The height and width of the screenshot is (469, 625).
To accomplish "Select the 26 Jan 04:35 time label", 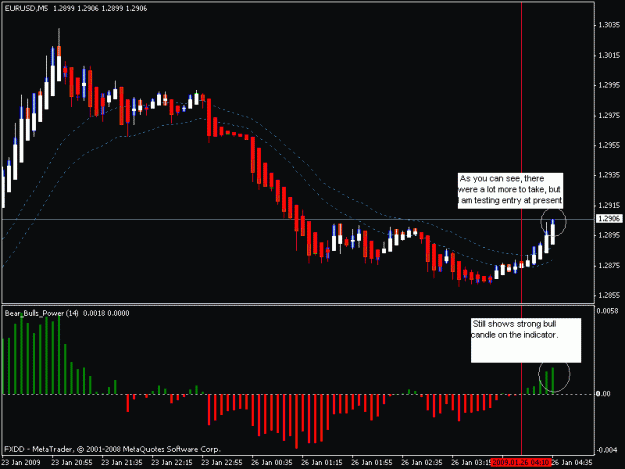I will 572,463.
